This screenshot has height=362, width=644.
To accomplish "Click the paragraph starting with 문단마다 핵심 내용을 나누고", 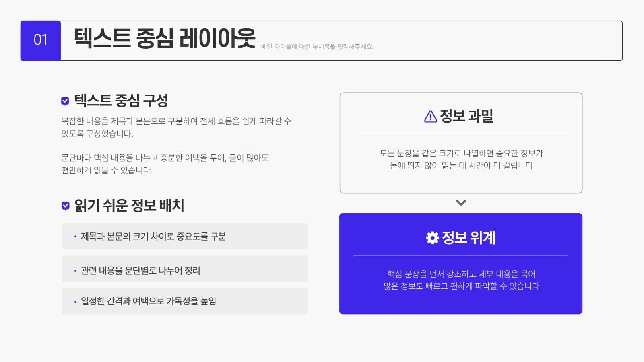I will (x=165, y=164).
